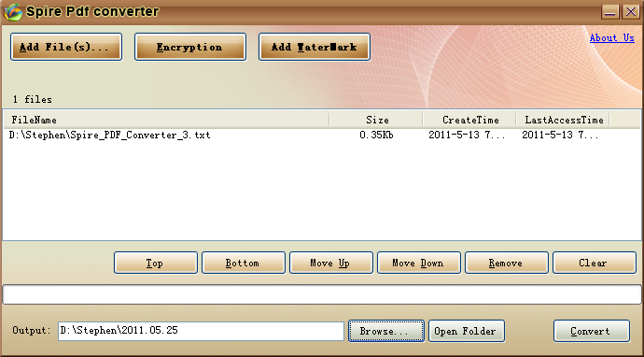Click the Move Down button
644x357 pixels.
pyautogui.click(x=419, y=263)
